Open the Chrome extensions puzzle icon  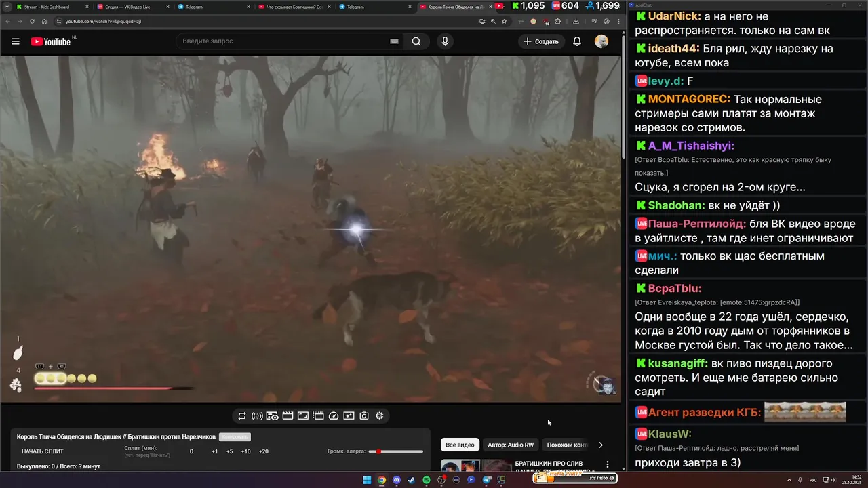point(558,21)
